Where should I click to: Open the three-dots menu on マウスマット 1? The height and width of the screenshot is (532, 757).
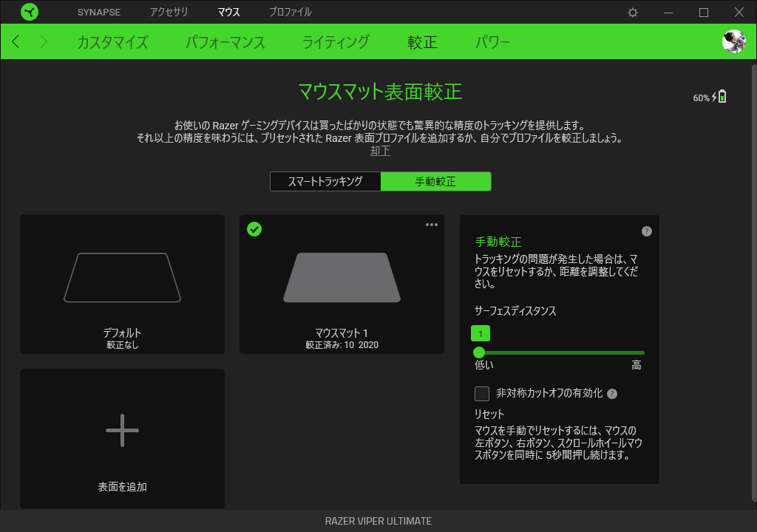[432, 225]
